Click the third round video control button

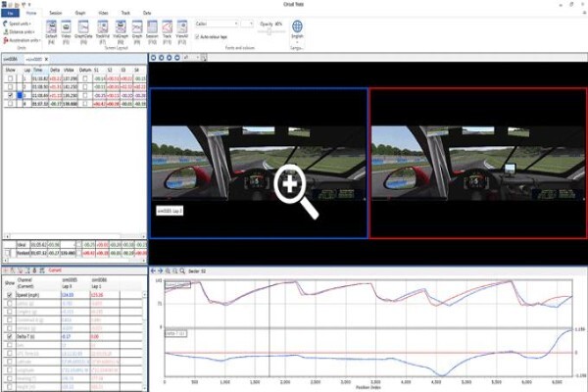point(170,58)
